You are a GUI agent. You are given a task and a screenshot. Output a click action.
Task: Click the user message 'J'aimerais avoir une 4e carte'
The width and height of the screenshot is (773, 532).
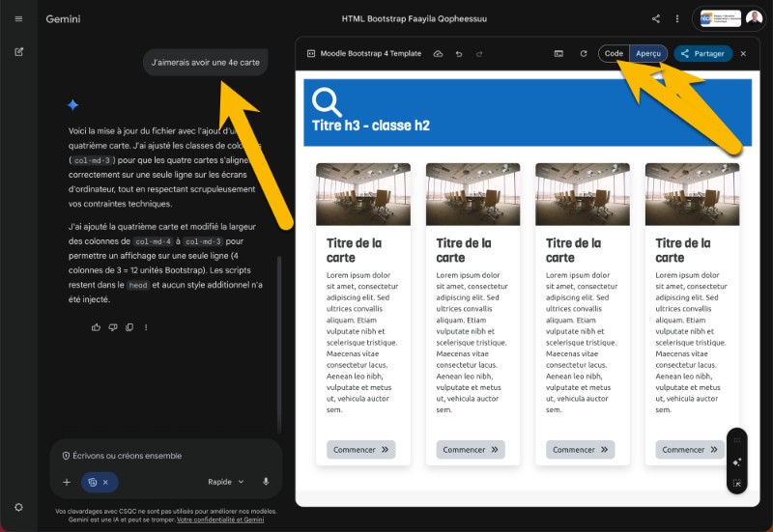[x=205, y=63]
